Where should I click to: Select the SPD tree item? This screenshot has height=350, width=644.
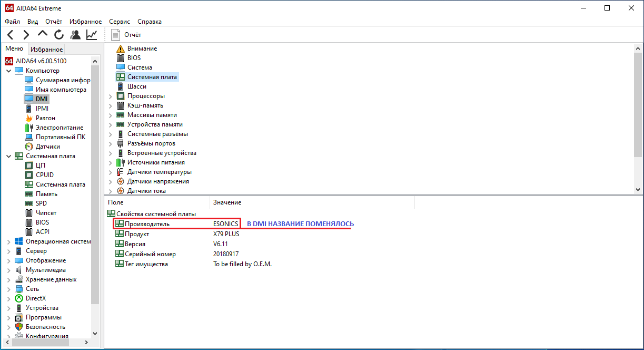(36, 203)
